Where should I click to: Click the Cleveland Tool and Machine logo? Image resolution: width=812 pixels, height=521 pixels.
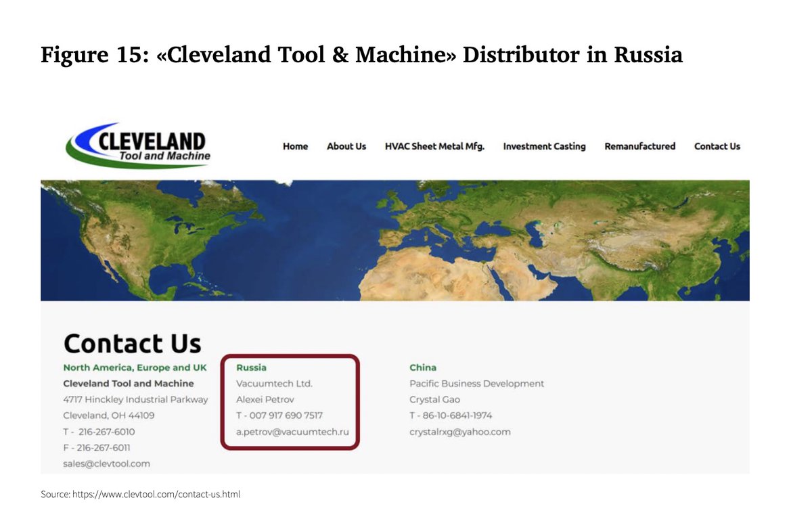[138, 145]
